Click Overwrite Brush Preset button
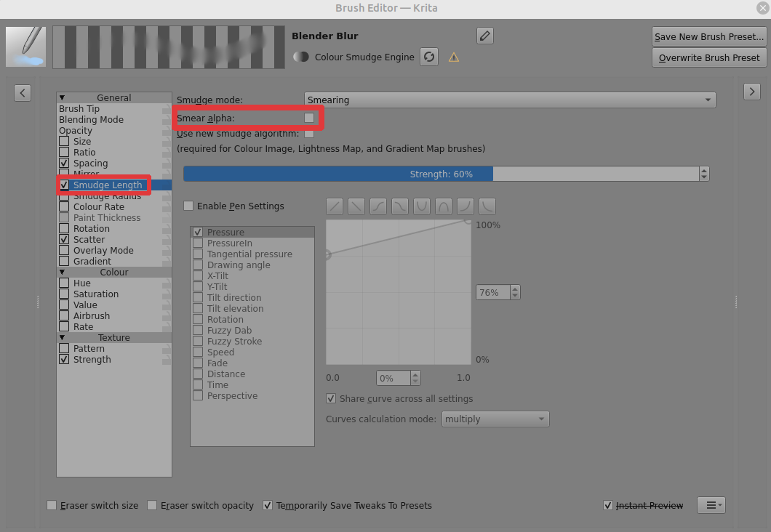The height and width of the screenshot is (532, 771). pyautogui.click(x=709, y=57)
